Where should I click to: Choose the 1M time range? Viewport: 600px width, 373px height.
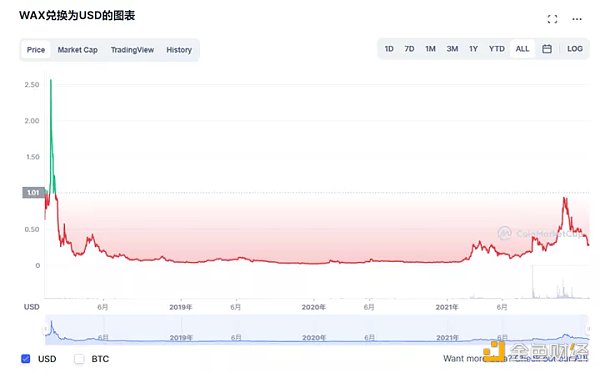[x=430, y=49]
